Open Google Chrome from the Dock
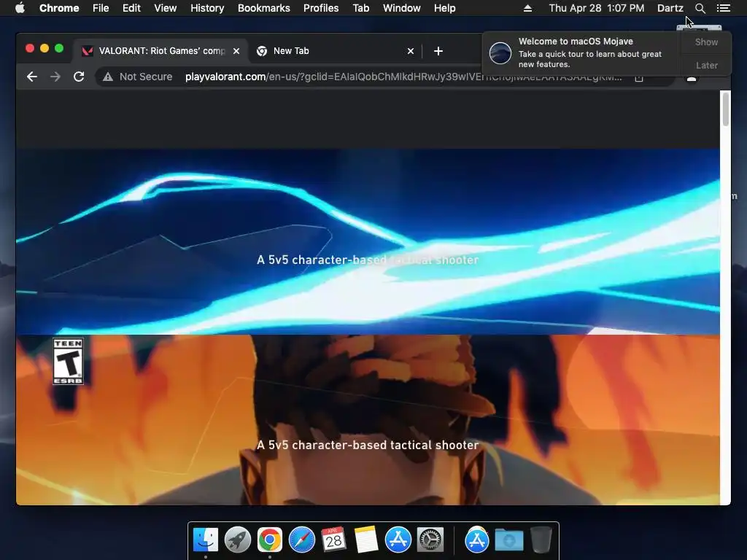 (270, 540)
